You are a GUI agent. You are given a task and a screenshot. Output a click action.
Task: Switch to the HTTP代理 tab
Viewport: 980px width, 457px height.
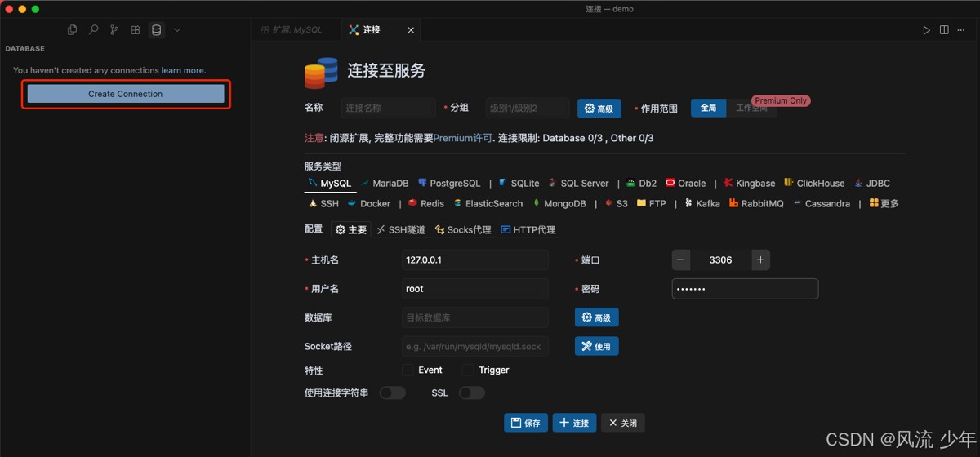point(528,230)
